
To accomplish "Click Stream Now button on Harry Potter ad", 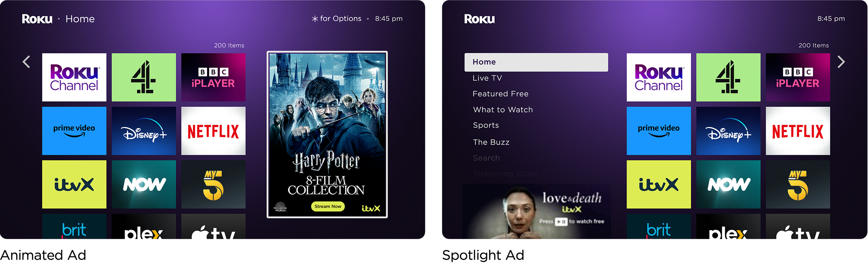I will [x=328, y=206].
